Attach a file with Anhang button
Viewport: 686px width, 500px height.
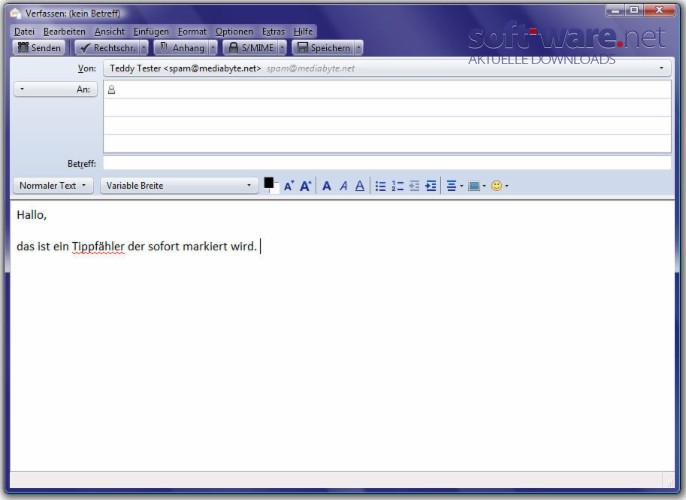[x=182, y=48]
